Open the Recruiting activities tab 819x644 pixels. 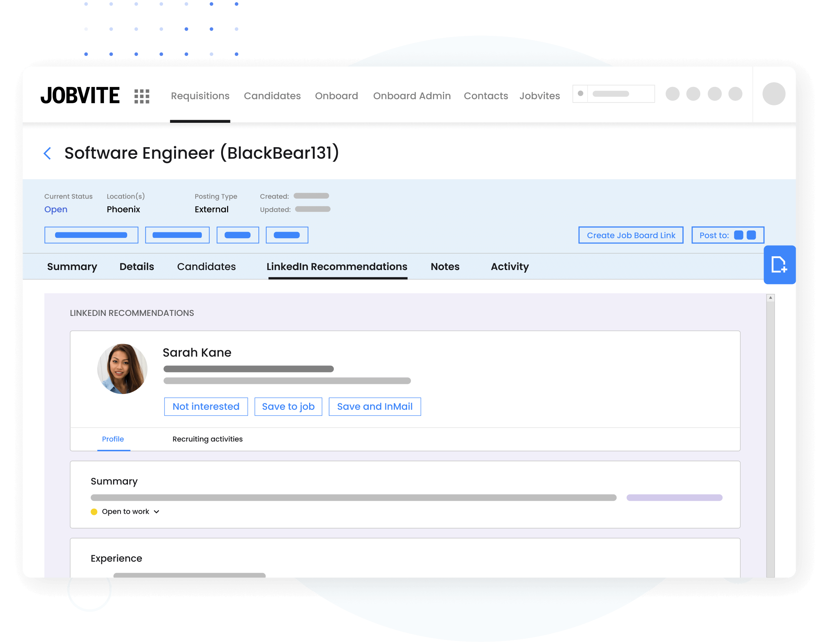pos(207,439)
